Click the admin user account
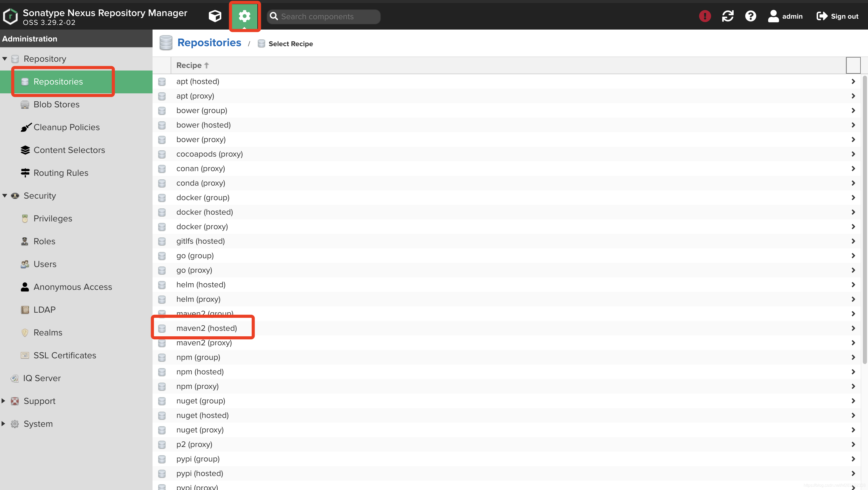 click(x=785, y=16)
